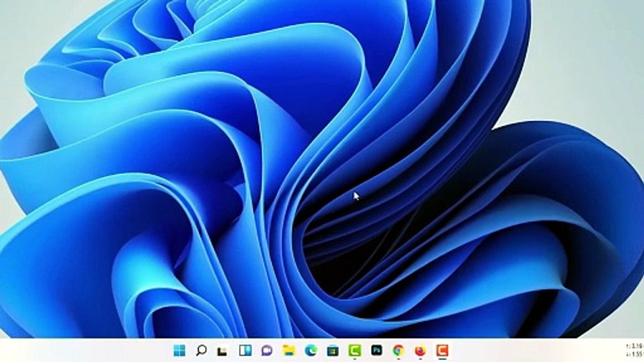This screenshot has height=362, width=644.
Task: Click the network speed indicator in tray
Action: click(x=634, y=350)
